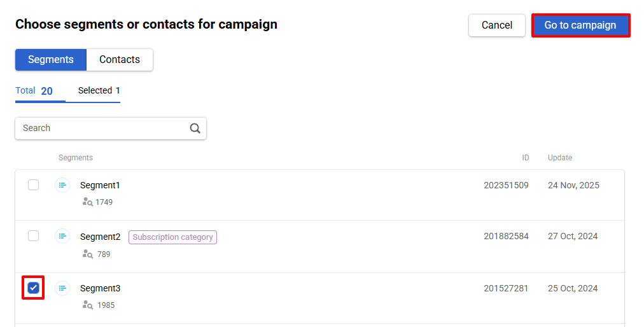
Task: Click the contacts count icon under Segment1
Action: [x=88, y=202]
